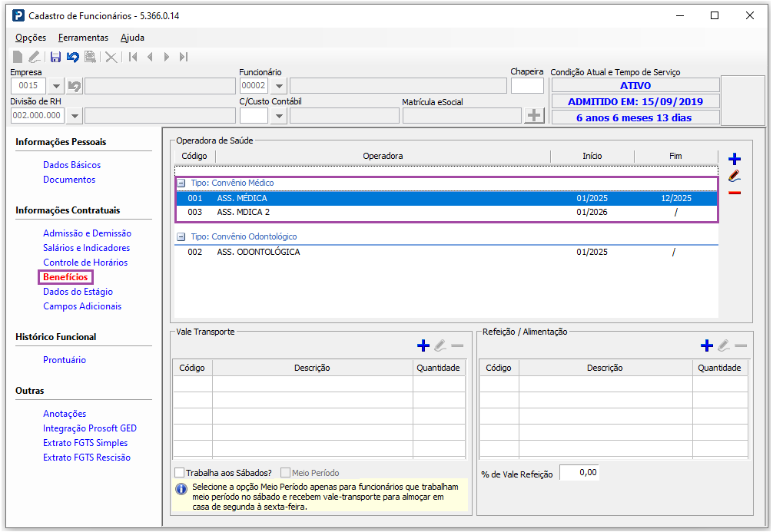Open Extrato FGTS Simples link
The image size is (773, 532).
[x=85, y=443]
